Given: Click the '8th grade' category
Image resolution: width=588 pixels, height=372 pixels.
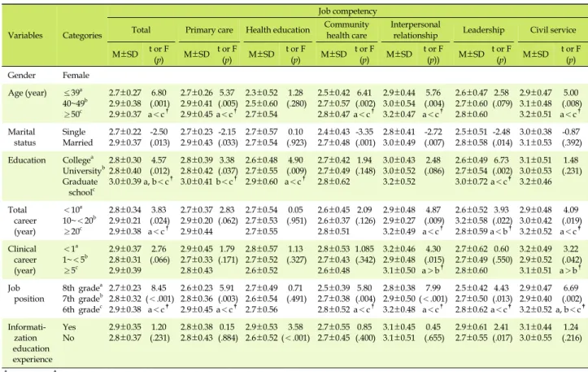Looking at the screenshot, I should [82, 288].
